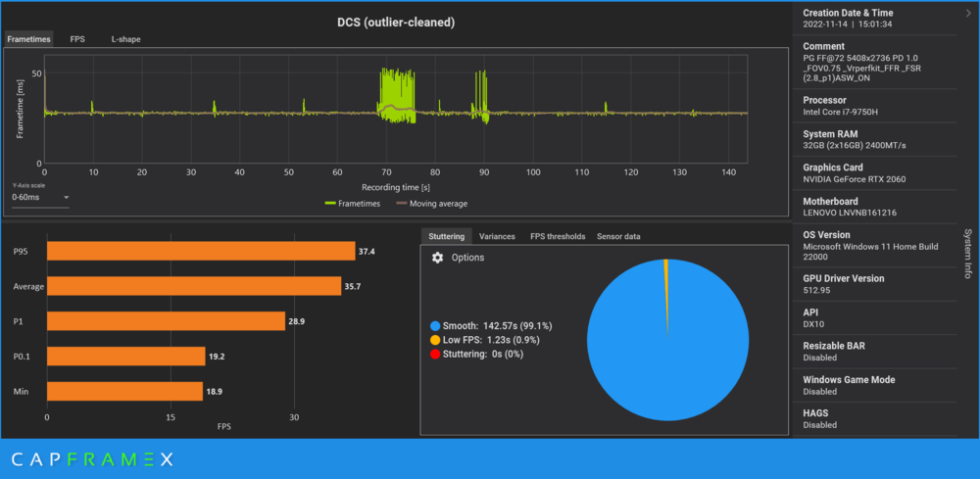Screen dimensions: 980x479
Task: Open the stuttering Options gear icon
Action: click(437, 258)
